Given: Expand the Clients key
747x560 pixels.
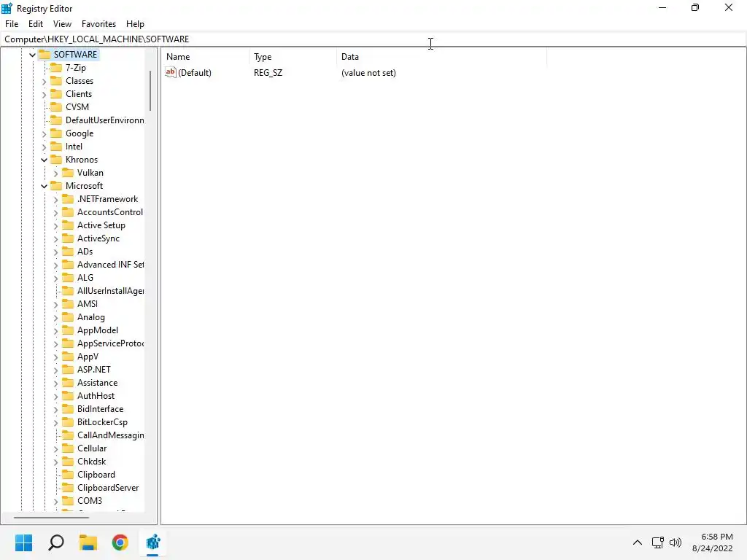Looking at the screenshot, I should (x=44, y=94).
